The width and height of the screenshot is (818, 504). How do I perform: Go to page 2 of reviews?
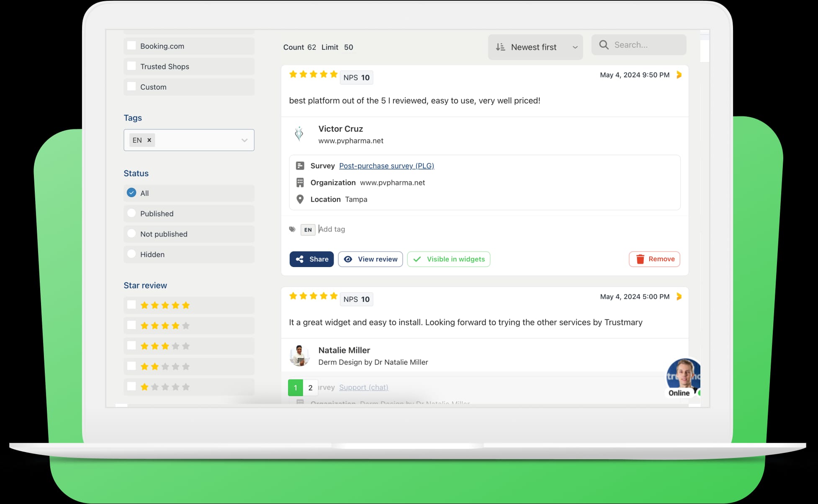310,388
